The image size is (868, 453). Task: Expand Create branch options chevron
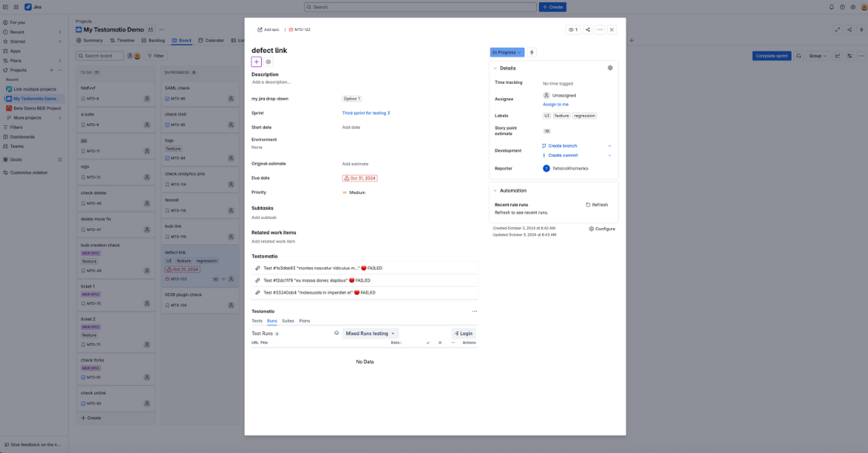pos(609,146)
